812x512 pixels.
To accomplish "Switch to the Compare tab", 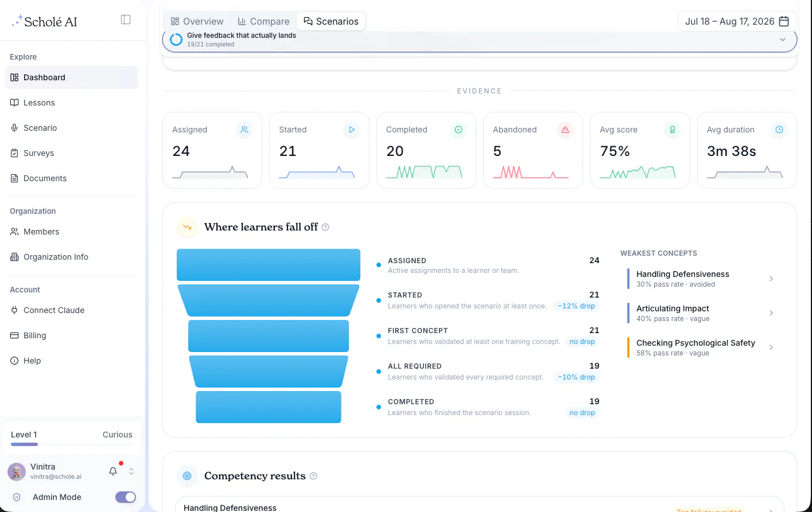I will [263, 21].
